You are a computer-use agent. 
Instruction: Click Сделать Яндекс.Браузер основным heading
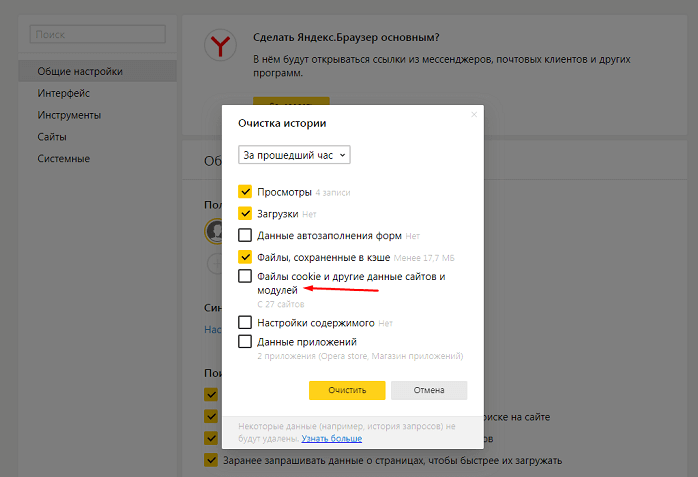[346, 37]
